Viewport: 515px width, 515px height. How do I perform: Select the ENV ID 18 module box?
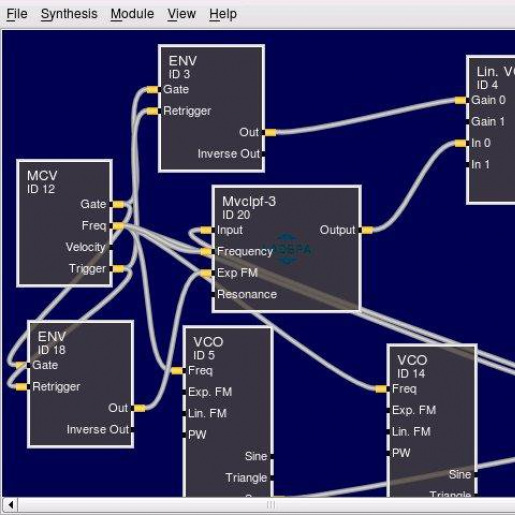(81, 384)
